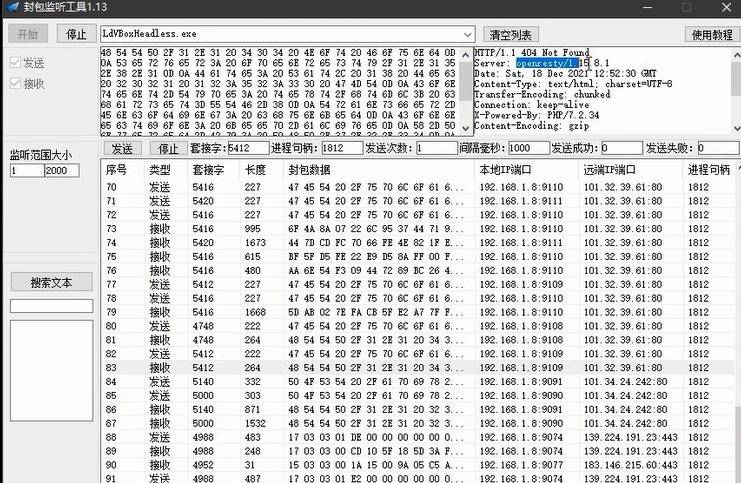Click the HTTP/1.1 404 Not Found line

click(532, 52)
